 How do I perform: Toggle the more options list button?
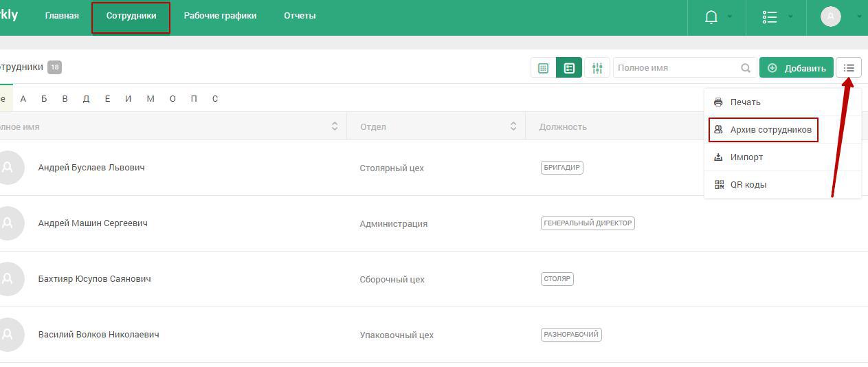(x=849, y=68)
